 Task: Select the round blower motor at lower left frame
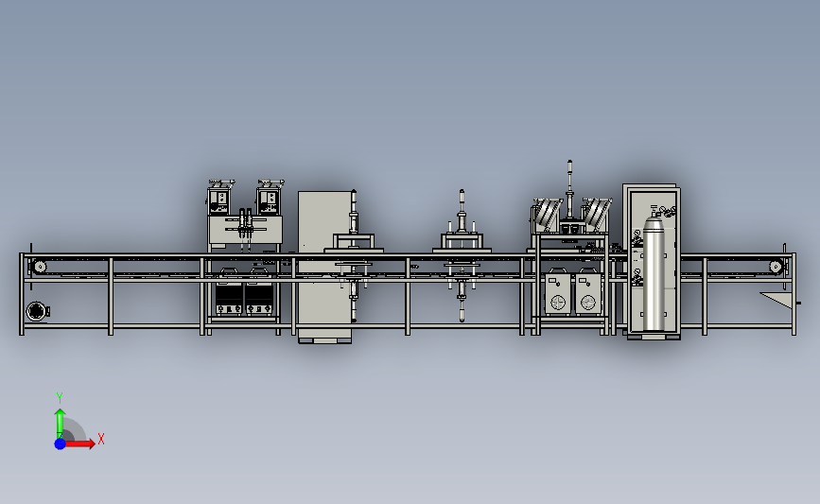37,312
